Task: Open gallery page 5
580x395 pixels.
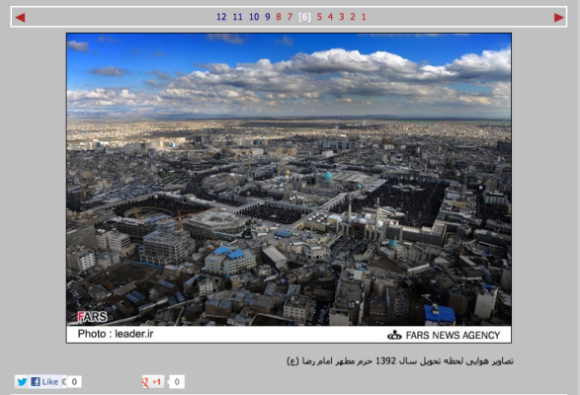Action: point(319,17)
